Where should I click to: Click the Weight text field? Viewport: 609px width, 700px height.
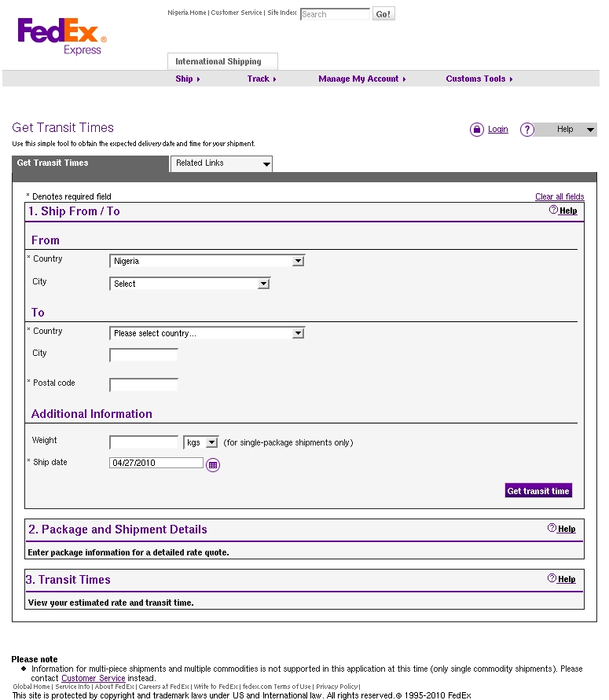click(144, 442)
